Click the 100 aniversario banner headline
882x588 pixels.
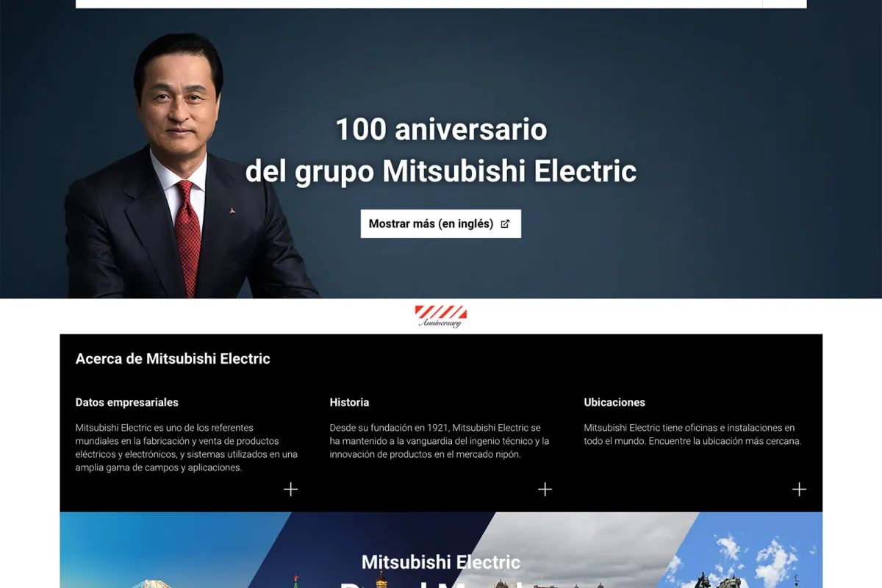(x=441, y=150)
